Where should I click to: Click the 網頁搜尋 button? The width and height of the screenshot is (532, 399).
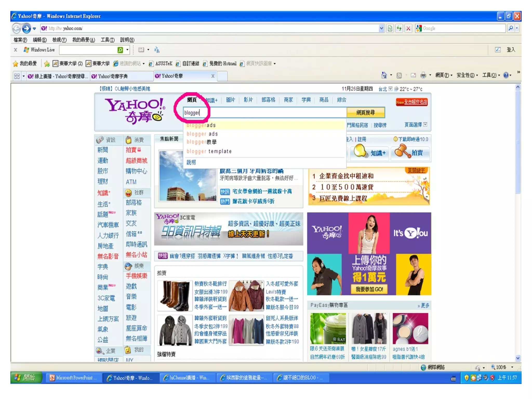[x=365, y=112]
